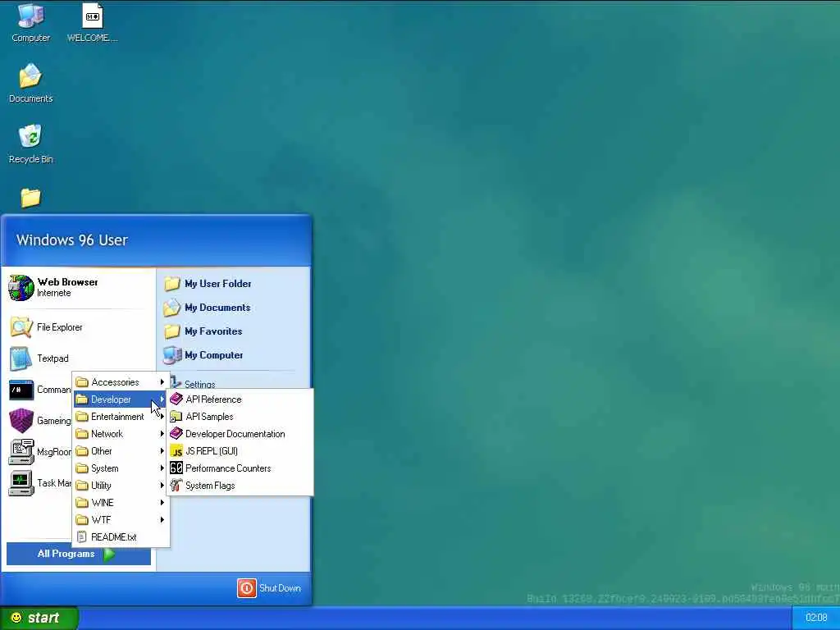Open the My User Folder icon
840x630 pixels.
tap(172, 283)
